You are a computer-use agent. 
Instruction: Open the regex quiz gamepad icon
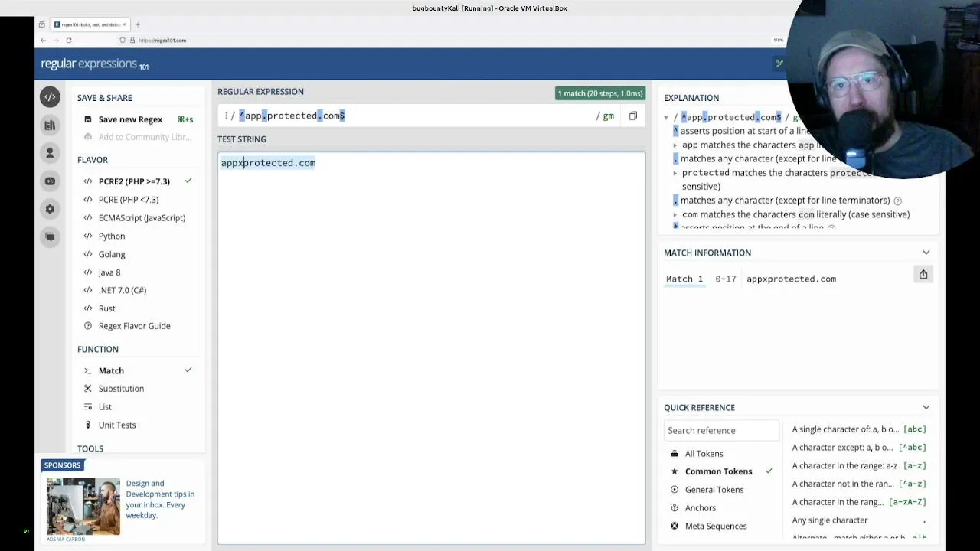[x=50, y=181]
